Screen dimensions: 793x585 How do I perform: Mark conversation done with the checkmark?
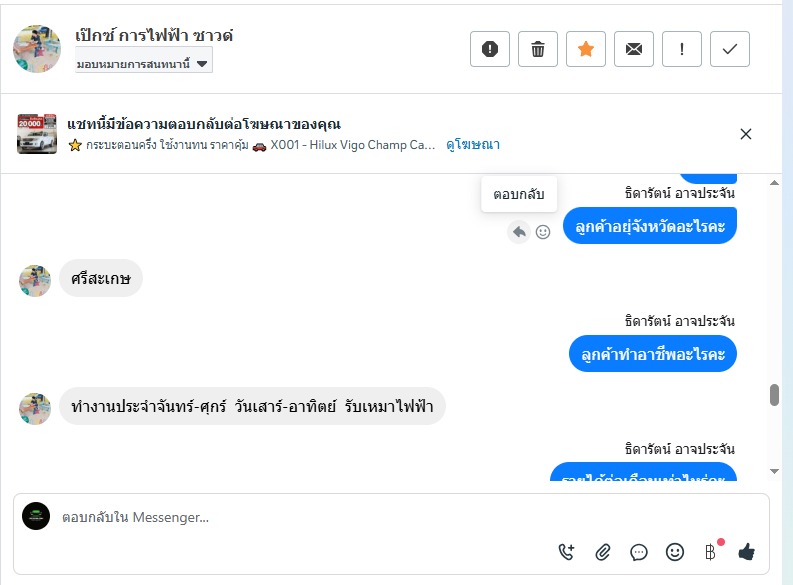(730, 50)
